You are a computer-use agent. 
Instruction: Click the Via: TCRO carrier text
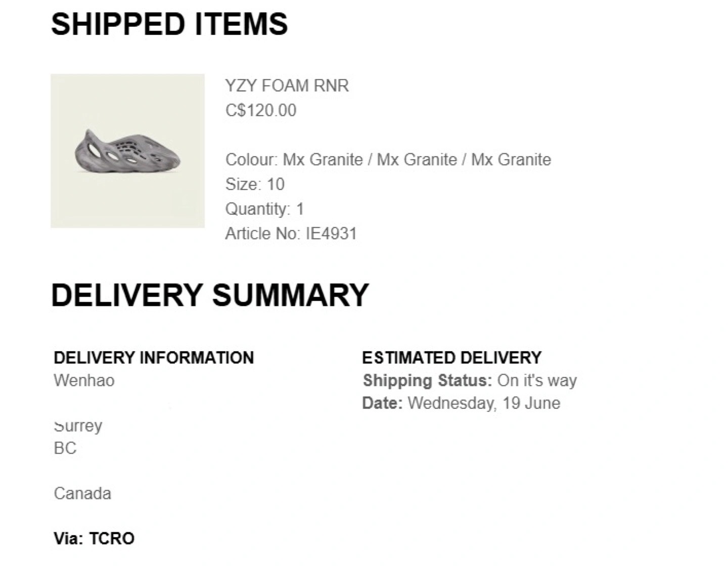(94, 538)
